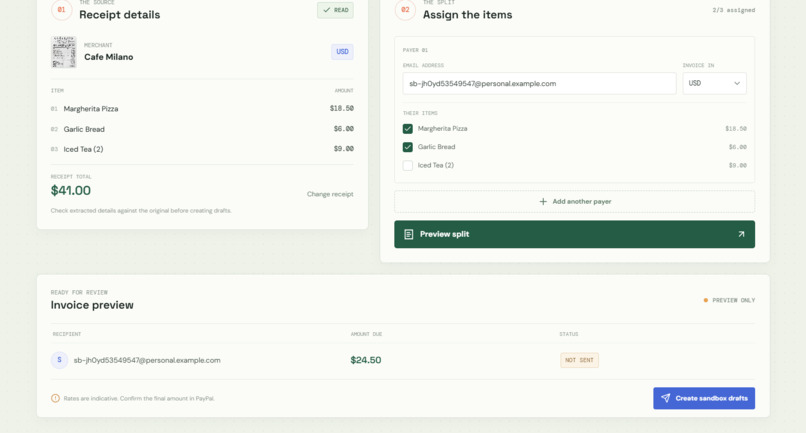Uncheck the Garlic Bread checkbox
Screen dimensions: 806x433
tap(408, 147)
